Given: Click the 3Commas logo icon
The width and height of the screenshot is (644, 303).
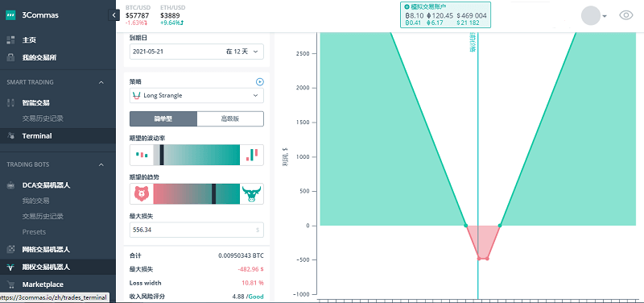Looking at the screenshot, I should pyautogui.click(x=10, y=15).
